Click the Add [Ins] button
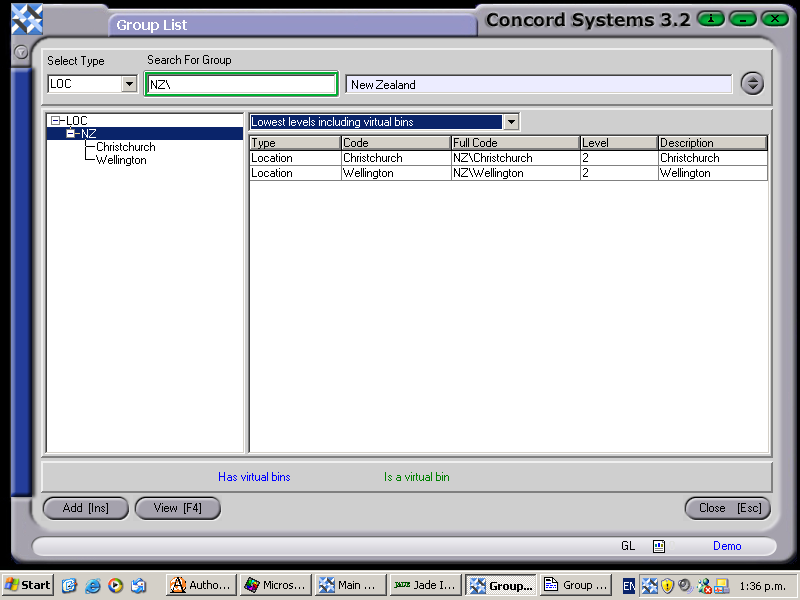Screen dimensions: 800x600 [85, 508]
